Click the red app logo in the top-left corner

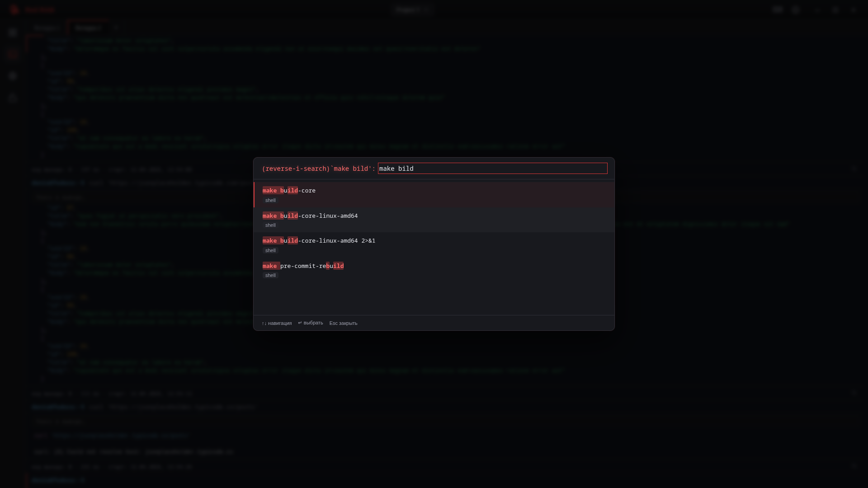pos(14,9)
